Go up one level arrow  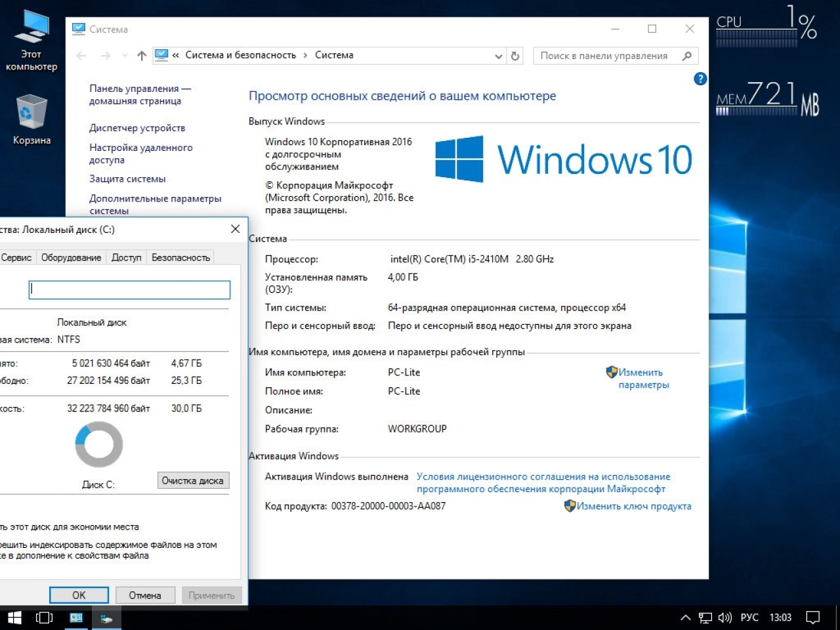142,56
